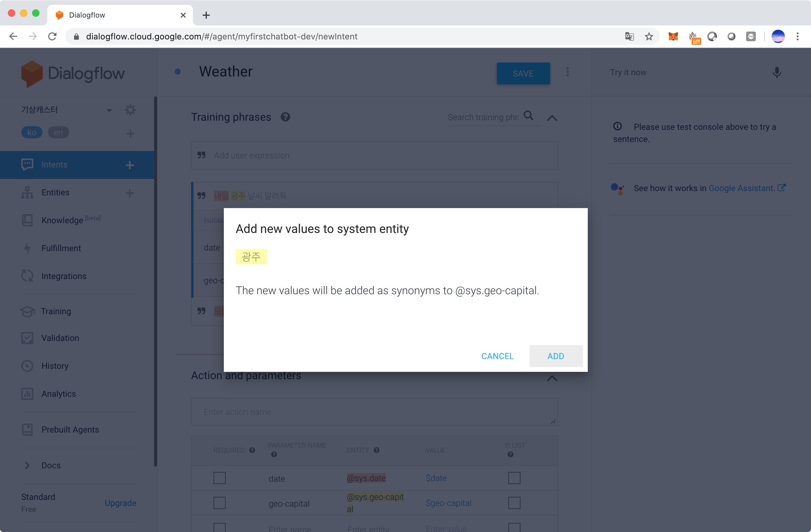The width and height of the screenshot is (811, 532).
Task: Open Fulfillment in the sidebar
Action: pyautogui.click(x=61, y=248)
